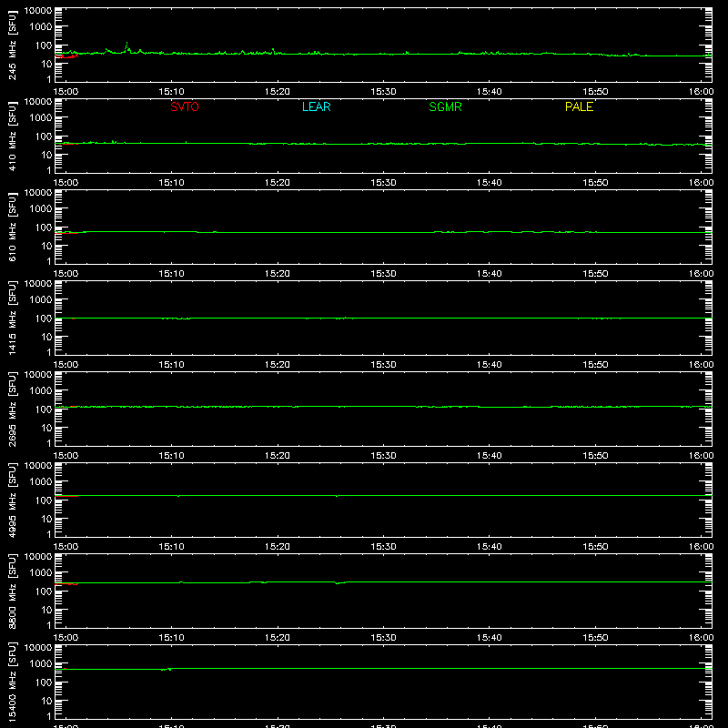
Task: Click the 15:20 tick label under 2695 MHz plot
Action: pyautogui.click(x=278, y=456)
